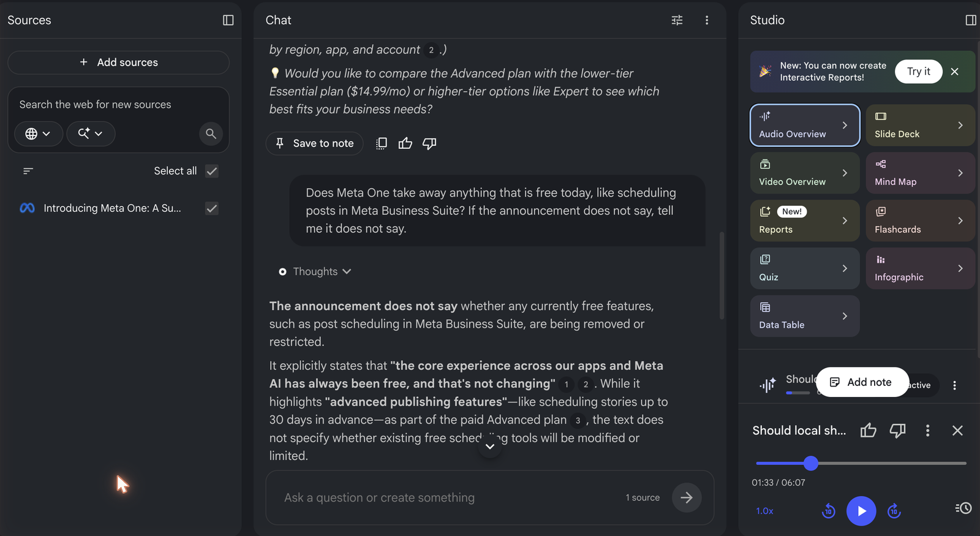980x536 pixels.
Task: Click the generated audio overview waveform icon
Action: (767, 385)
